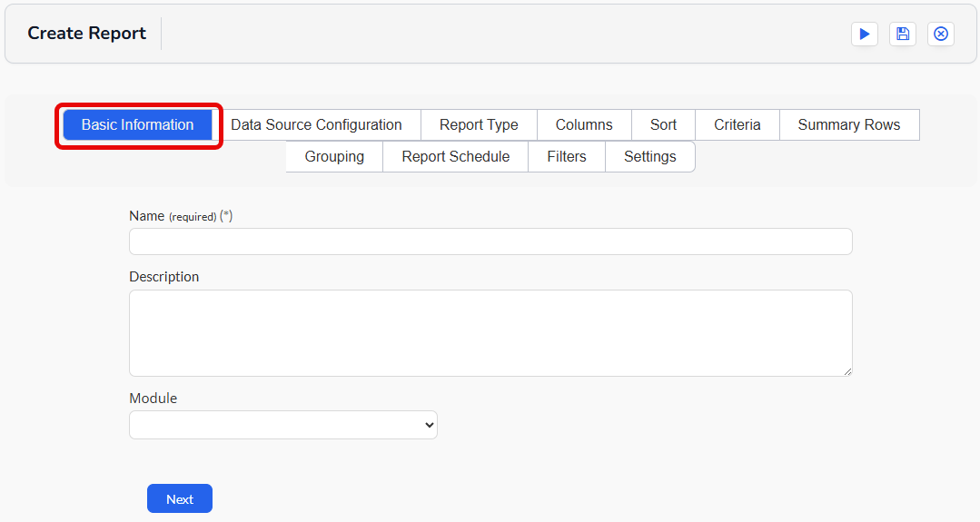Screen dimensions: 980x522
Task: Select the Grouping tab
Action: pos(334,157)
